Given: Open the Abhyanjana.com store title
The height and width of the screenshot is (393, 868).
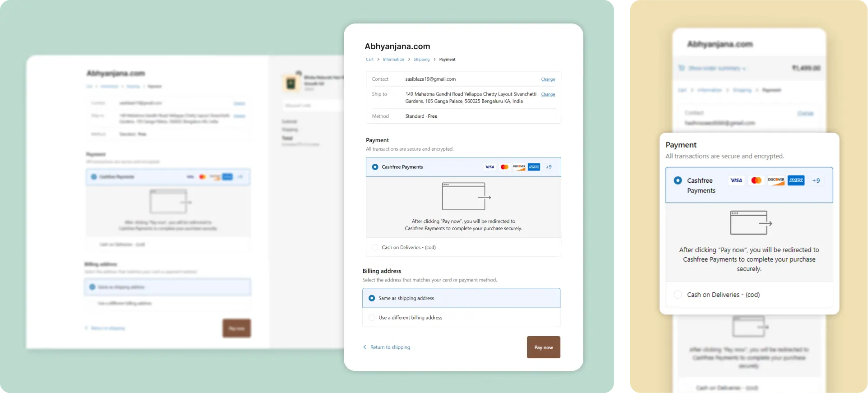Looking at the screenshot, I should coord(397,46).
